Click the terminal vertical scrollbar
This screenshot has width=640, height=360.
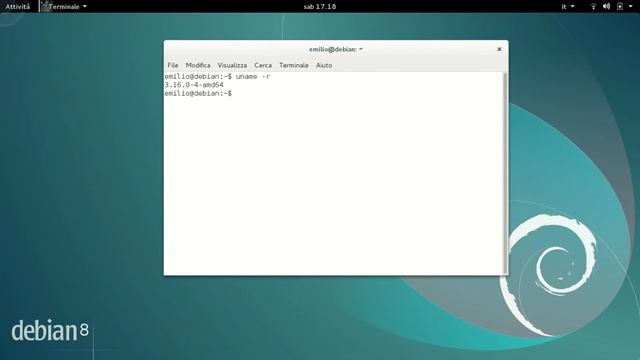coord(505,173)
